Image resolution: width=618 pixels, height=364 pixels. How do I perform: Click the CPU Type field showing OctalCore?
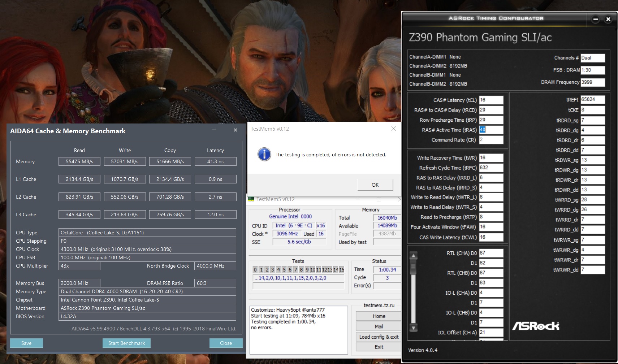pos(147,233)
